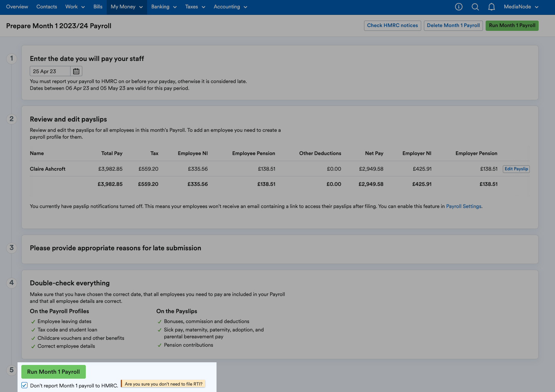Open the Payroll Settings link
This screenshot has width=555, height=392.
click(x=464, y=206)
